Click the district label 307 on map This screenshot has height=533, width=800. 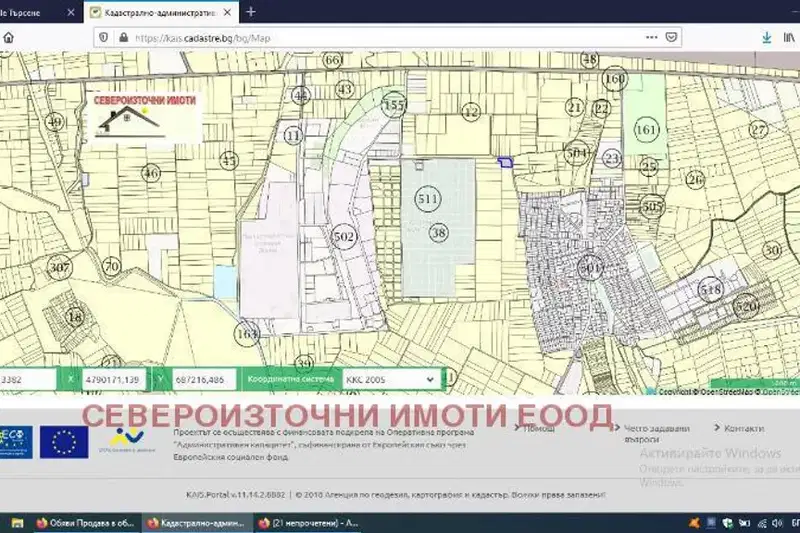click(x=59, y=267)
